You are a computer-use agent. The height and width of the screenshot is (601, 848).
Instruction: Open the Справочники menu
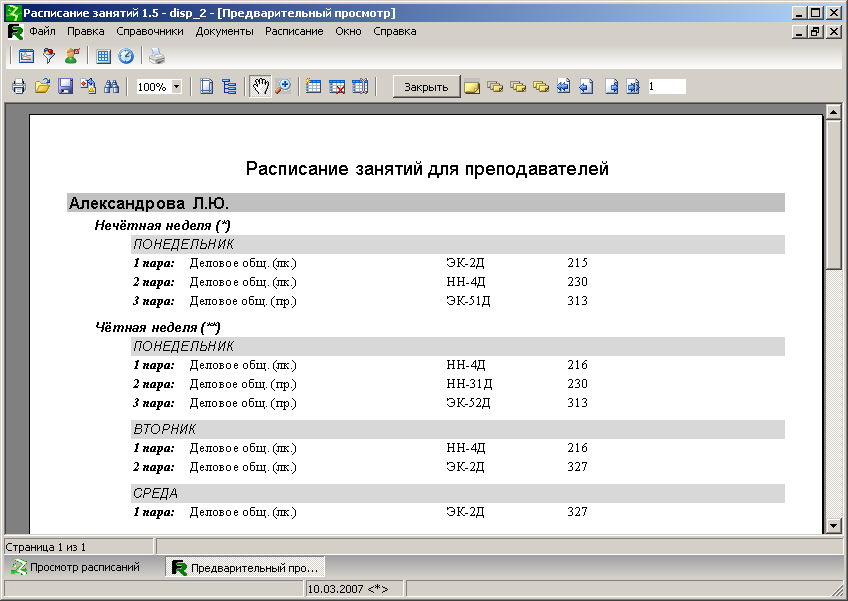click(x=150, y=31)
